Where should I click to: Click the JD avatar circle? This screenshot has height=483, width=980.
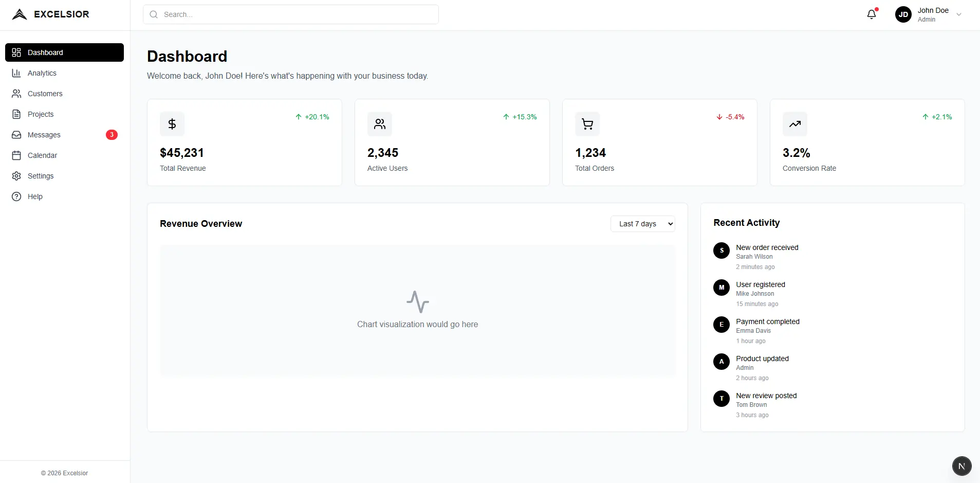coord(902,14)
